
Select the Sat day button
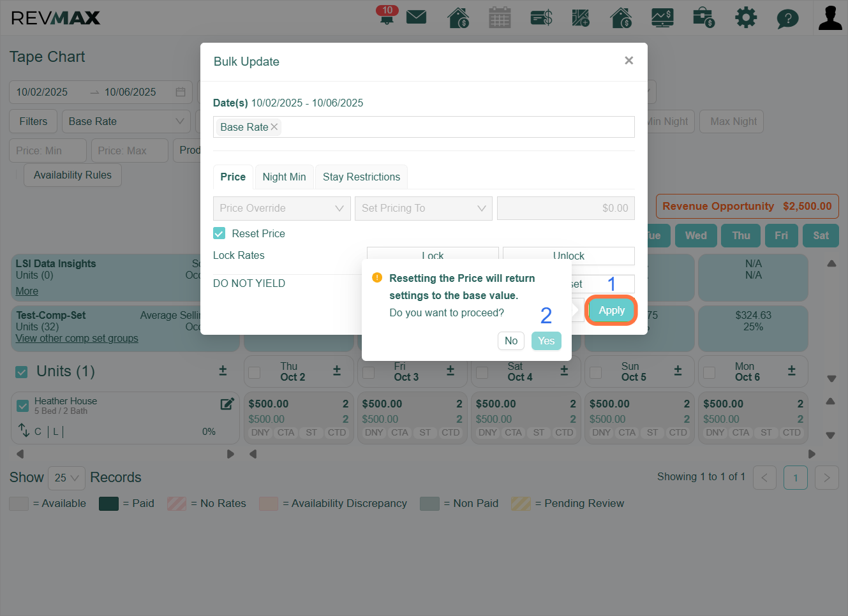821,235
